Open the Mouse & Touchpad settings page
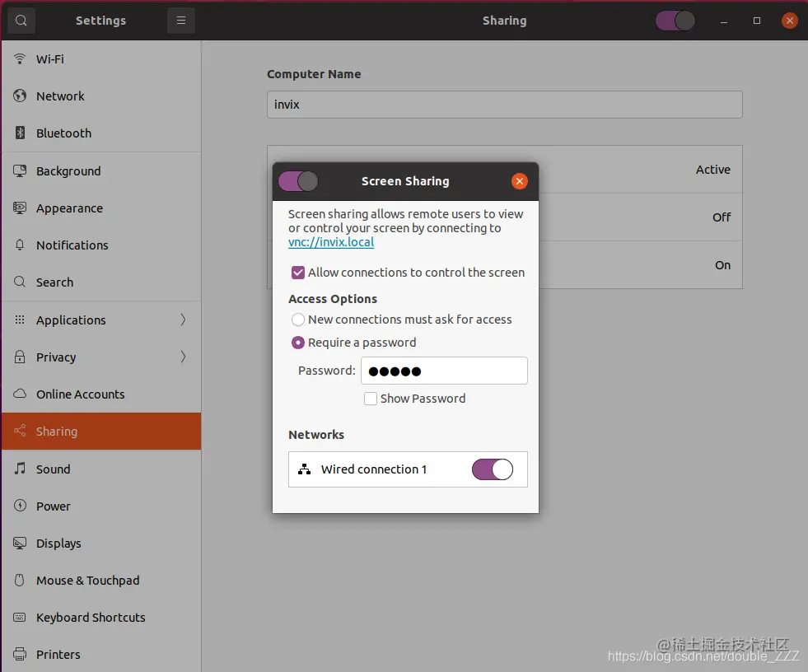The image size is (808, 672). coord(101,581)
